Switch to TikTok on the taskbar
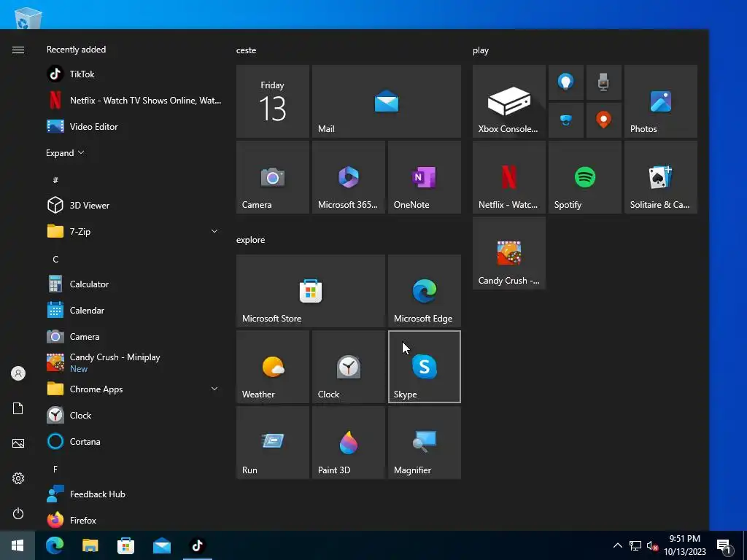 pyautogui.click(x=197, y=545)
